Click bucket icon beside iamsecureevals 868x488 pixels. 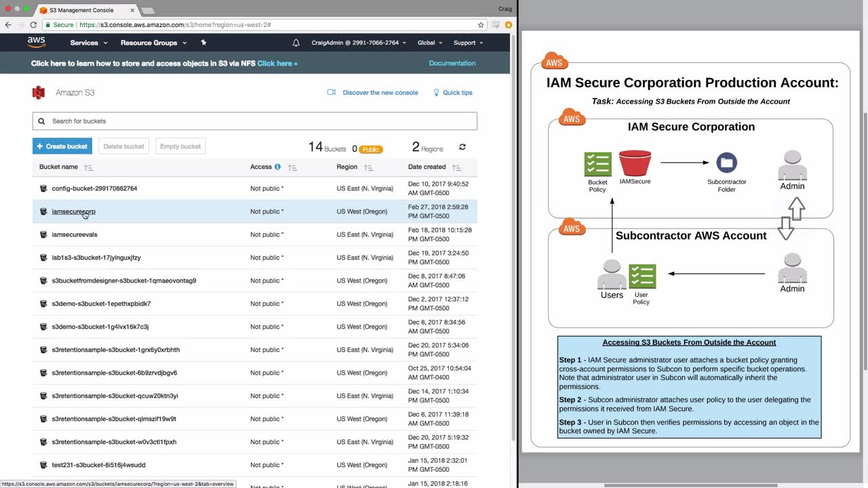(43, 235)
